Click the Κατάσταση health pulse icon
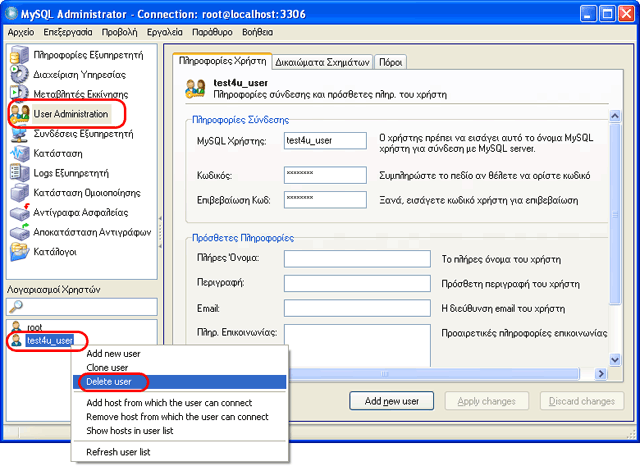The width and height of the screenshot is (640, 466). (19, 153)
